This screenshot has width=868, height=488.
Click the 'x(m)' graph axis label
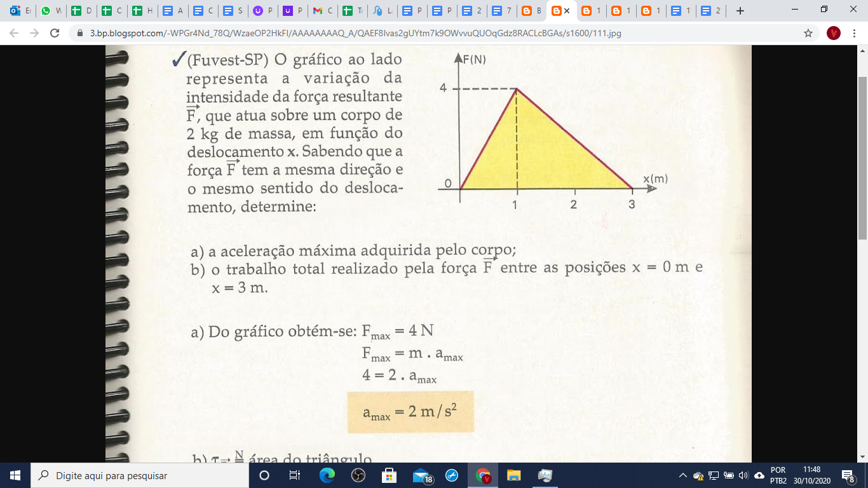(x=654, y=179)
